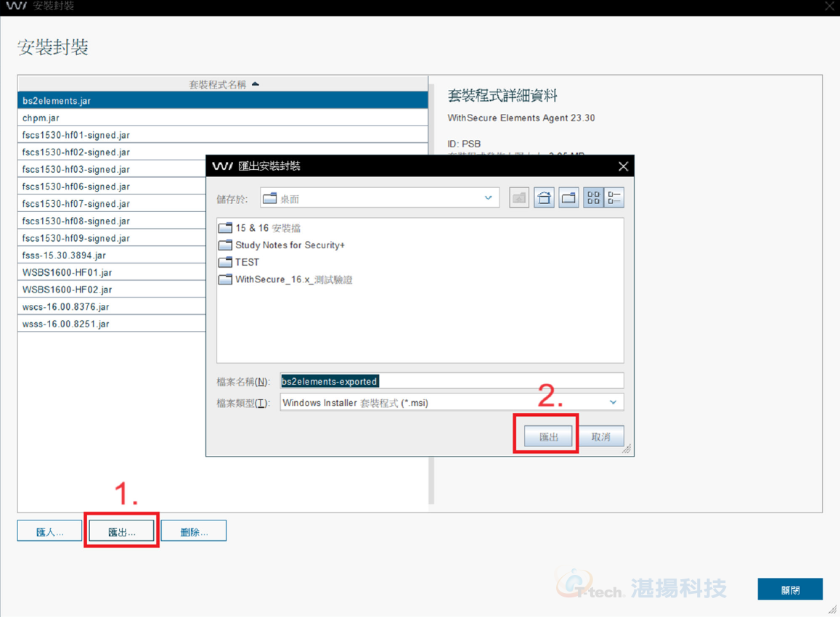
Task: Confirm with 匯出 button in export dialog
Action: [x=548, y=436]
